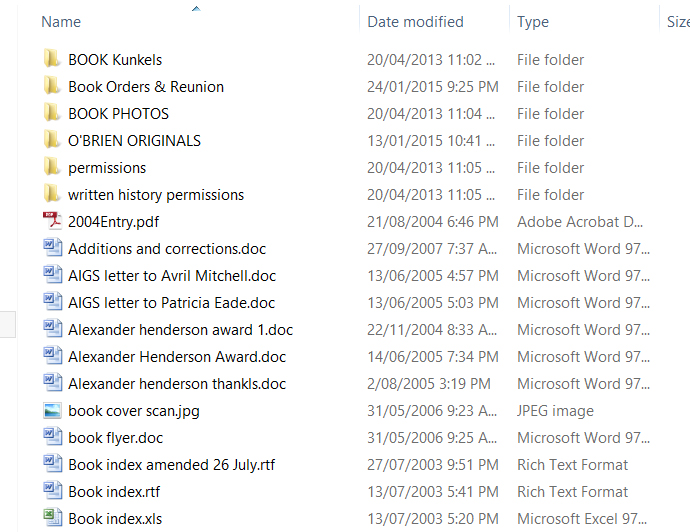Sort by Date modified column header
This screenshot has width=690, height=532.
pos(415,22)
